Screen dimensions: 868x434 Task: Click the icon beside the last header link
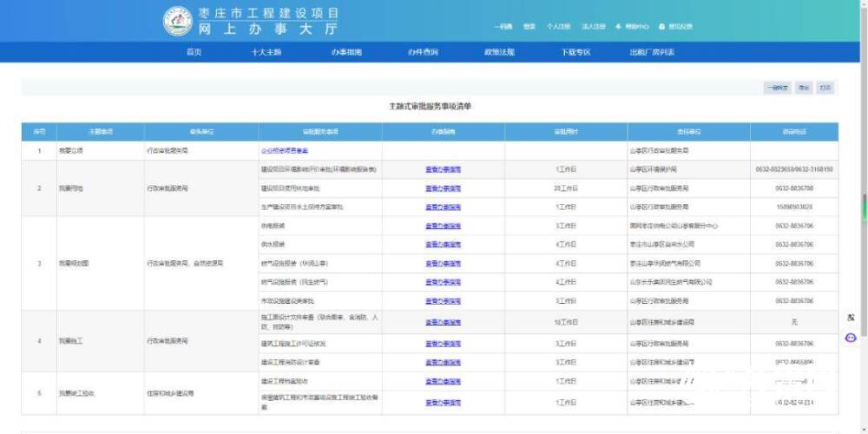(661, 26)
